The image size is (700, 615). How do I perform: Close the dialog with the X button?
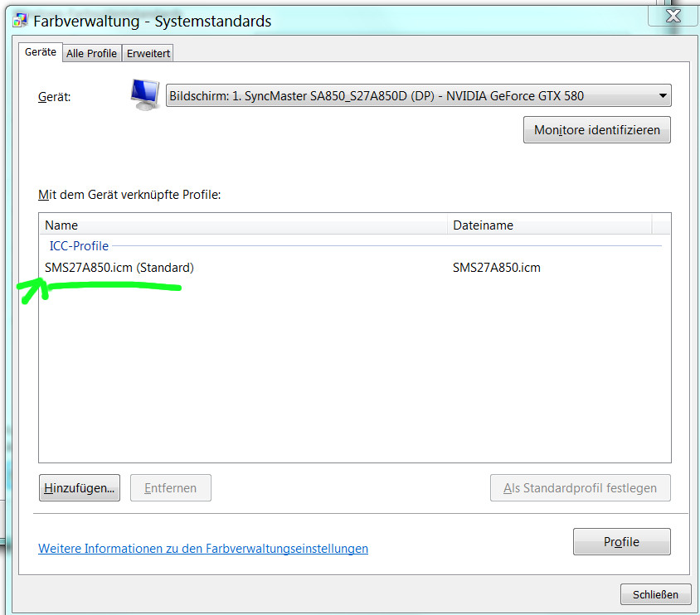pos(673,14)
